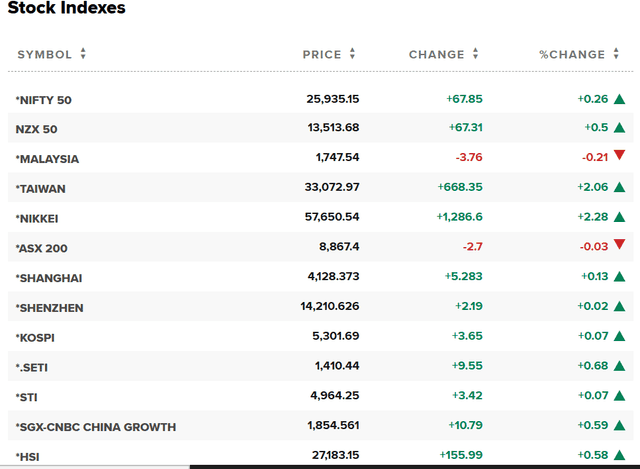
Task: Open the *NIFTY 50 index link
Action: (44, 100)
